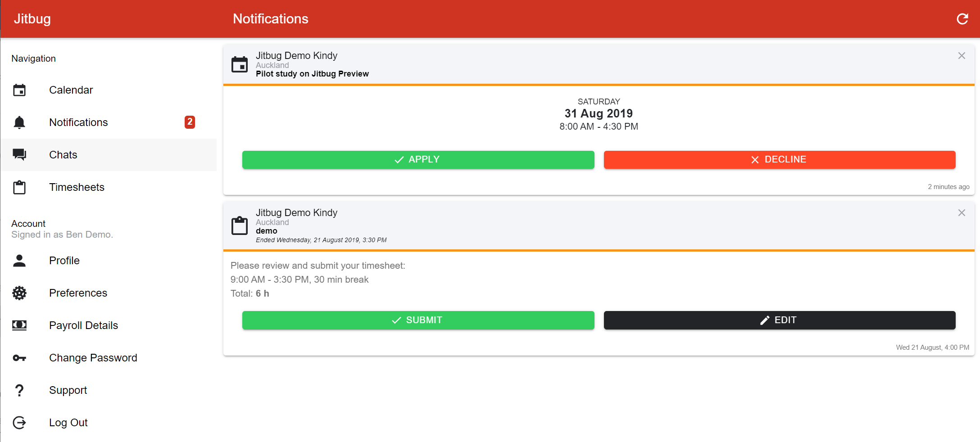Dismiss the Pilot study notification card
Image resolution: width=980 pixels, height=442 pixels.
pyautogui.click(x=962, y=56)
